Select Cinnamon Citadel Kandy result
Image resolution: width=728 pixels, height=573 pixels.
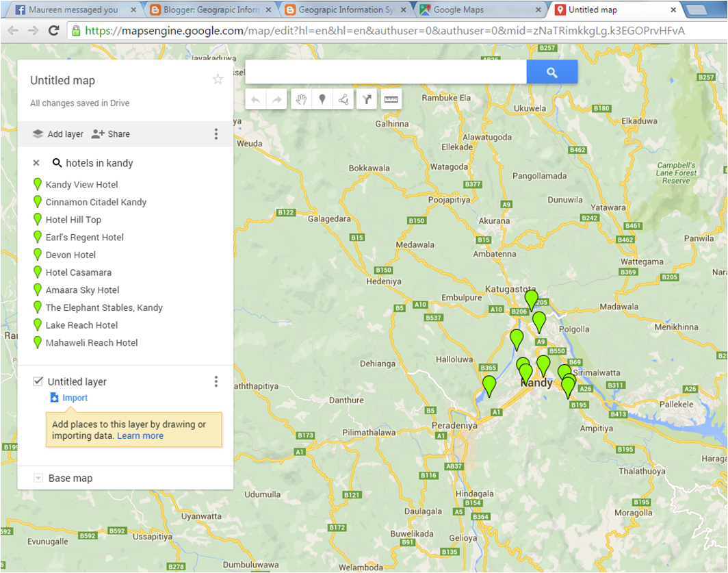[96, 202]
